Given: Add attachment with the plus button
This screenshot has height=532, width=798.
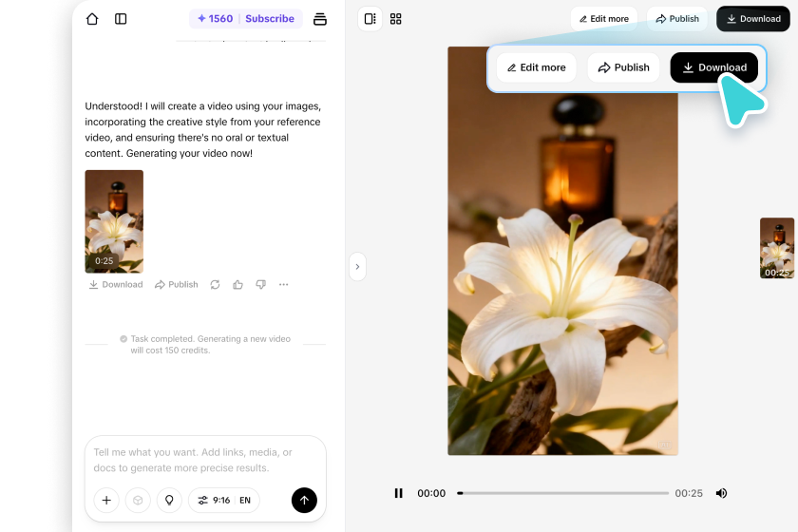Looking at the screenshot, I should click(106, 501).
